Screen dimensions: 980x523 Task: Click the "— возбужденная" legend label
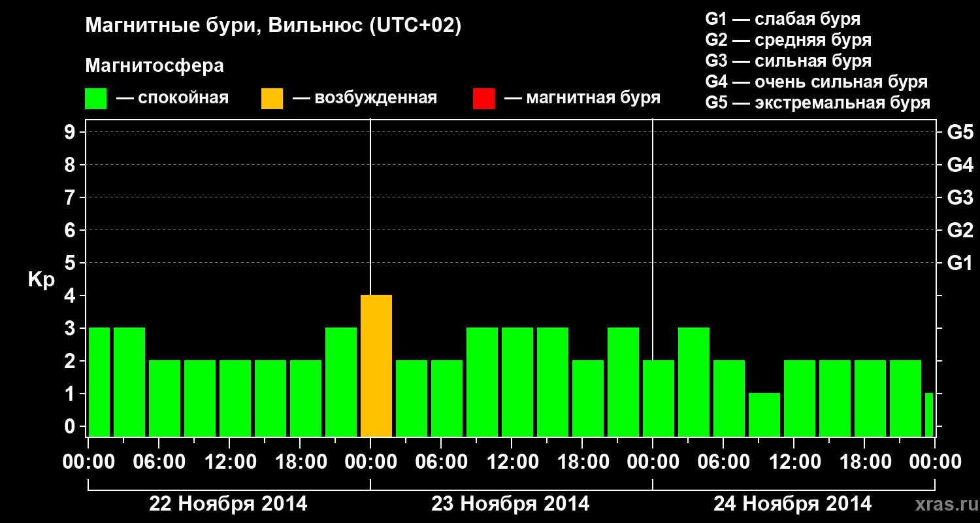[x=365, y=99]
